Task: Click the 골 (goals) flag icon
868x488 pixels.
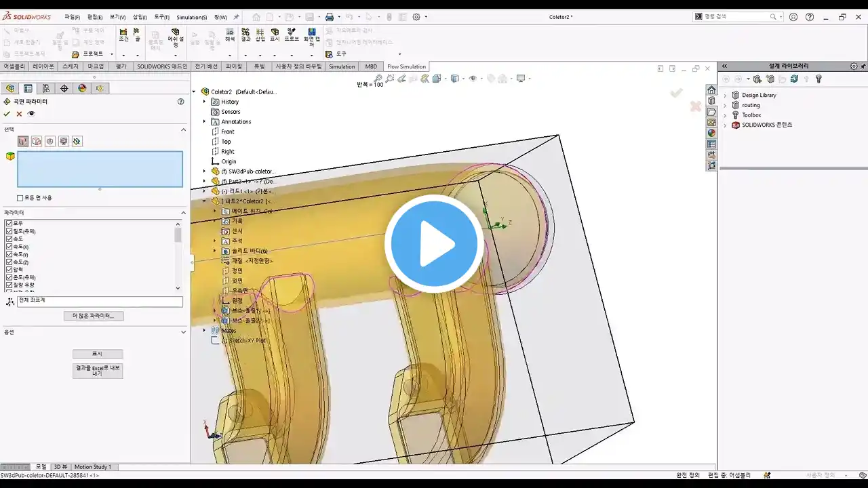Action: 137,35
